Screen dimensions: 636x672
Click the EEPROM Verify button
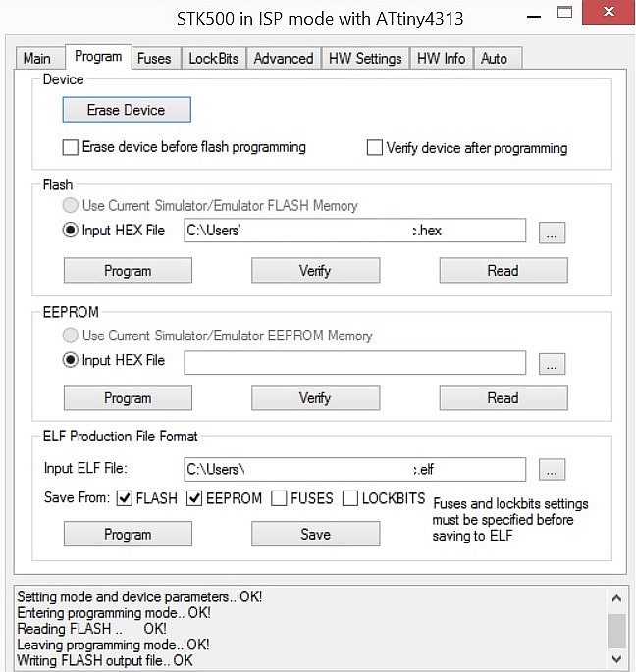point(316,397)
